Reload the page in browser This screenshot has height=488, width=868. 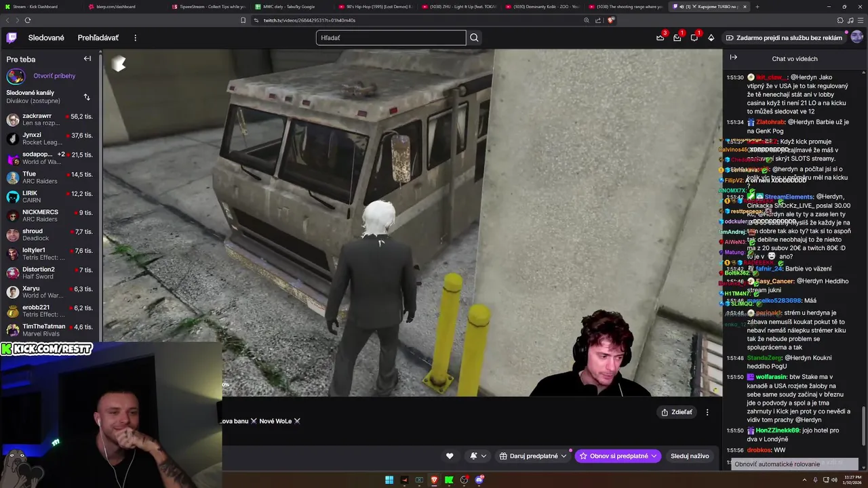pyautogui.click(x=27, y=20)
